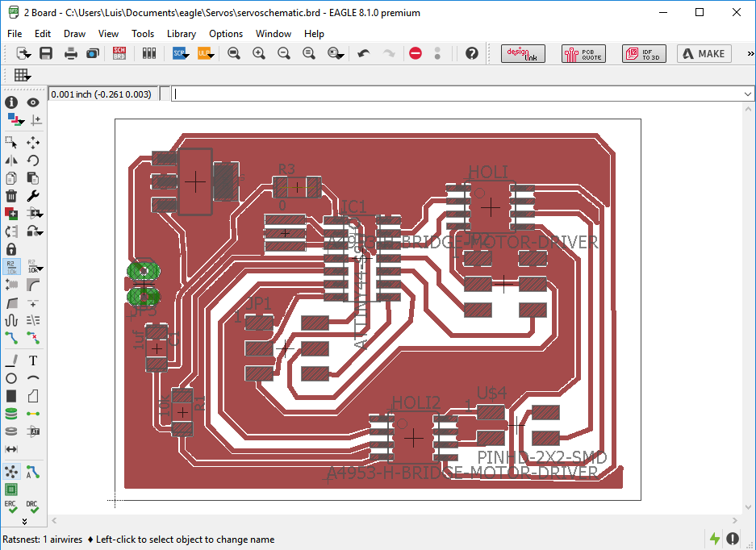Run the Autorouter tool
Image resolution: width=756 pixels, height=550 pixels.
pyautogui.click(x=33, y=472)
